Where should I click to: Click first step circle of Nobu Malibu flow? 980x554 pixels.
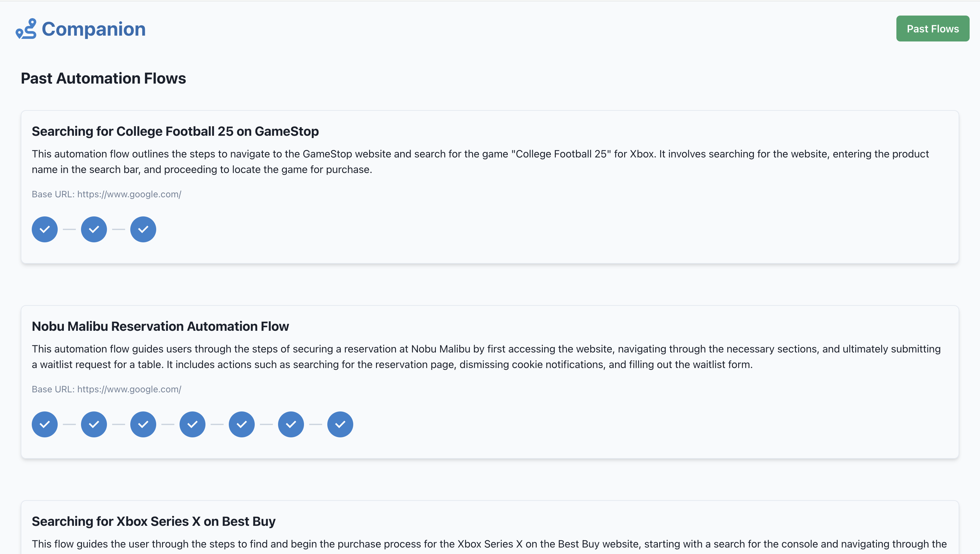tap(44, 424)
